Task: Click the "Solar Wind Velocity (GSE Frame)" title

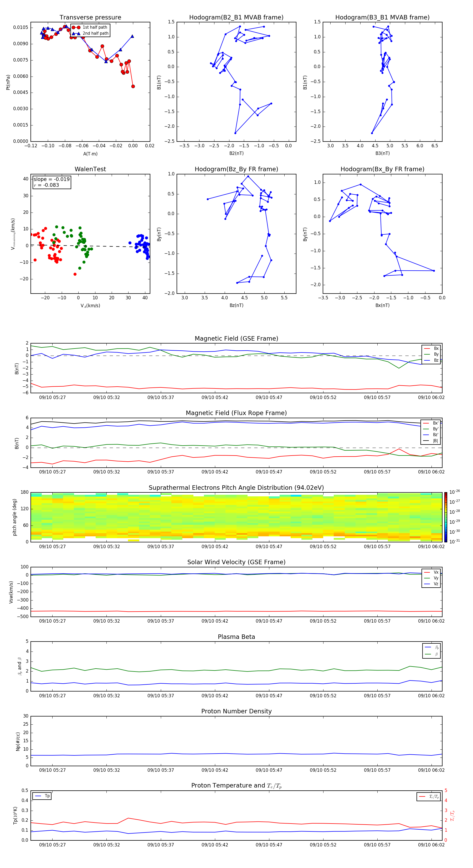Action: (236, 562)
